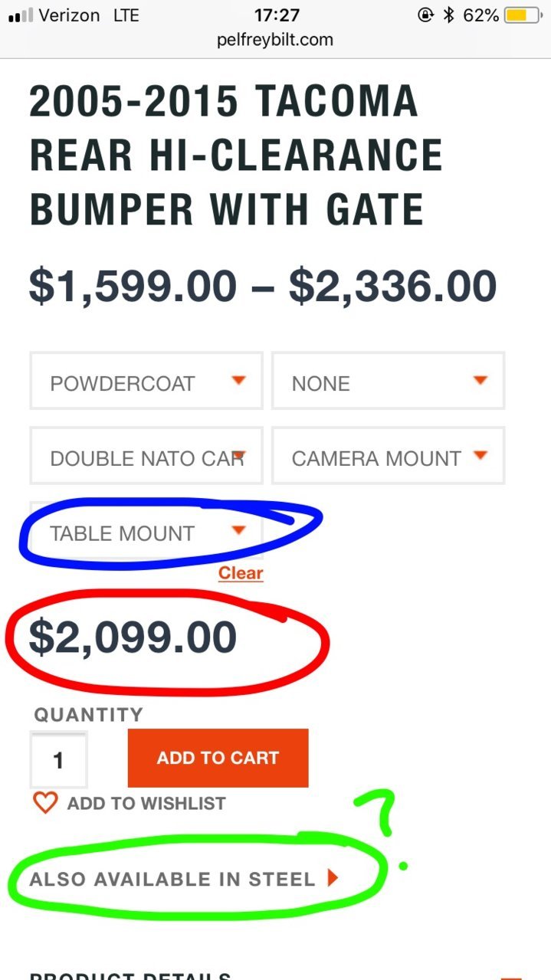Tap the 17:27 clock in status bar
The width and height of the screenshot is (551, 980).
coord(275,15)
